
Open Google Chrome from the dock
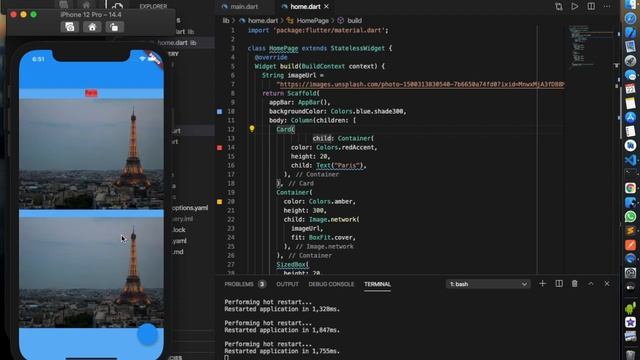coord(631,188)
